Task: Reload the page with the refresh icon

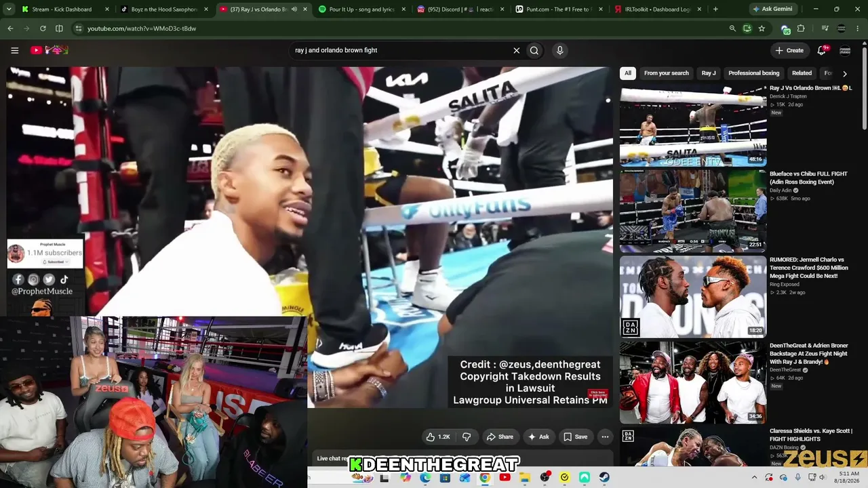Action: (x=43, y=28)
